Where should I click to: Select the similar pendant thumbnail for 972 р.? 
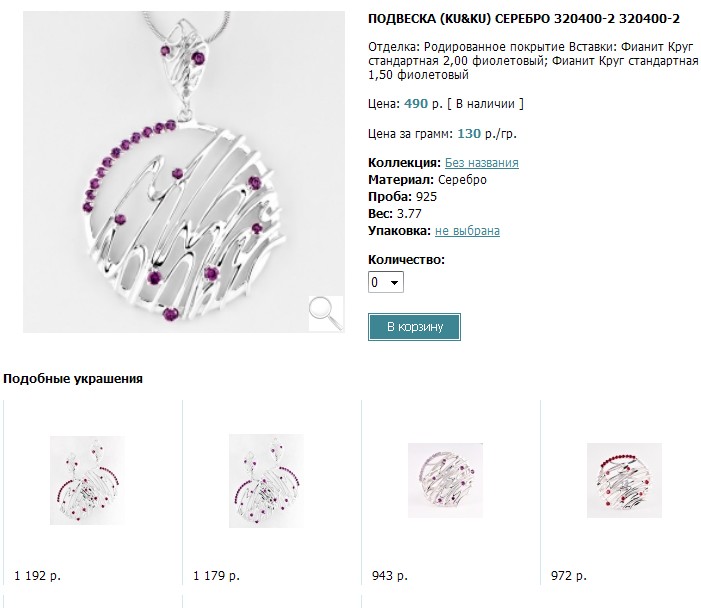pyautogui.click(x=624, y=480)
